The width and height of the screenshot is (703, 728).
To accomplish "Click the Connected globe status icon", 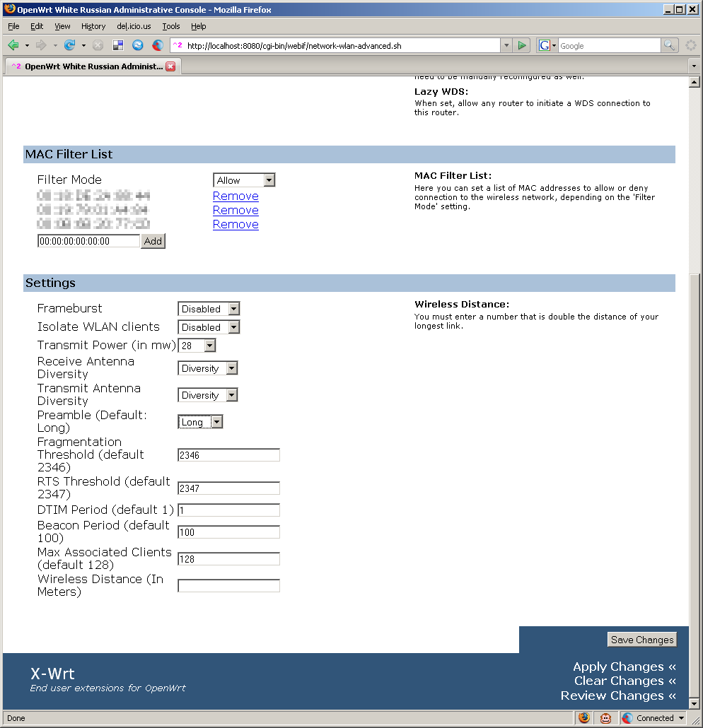I will tap(627, 718).
